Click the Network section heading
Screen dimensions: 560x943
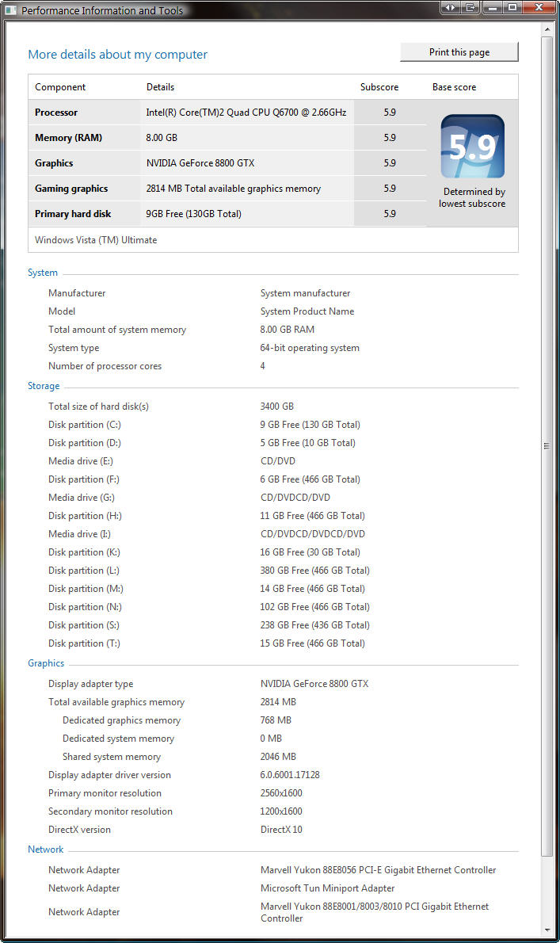[x=46, y=849]
